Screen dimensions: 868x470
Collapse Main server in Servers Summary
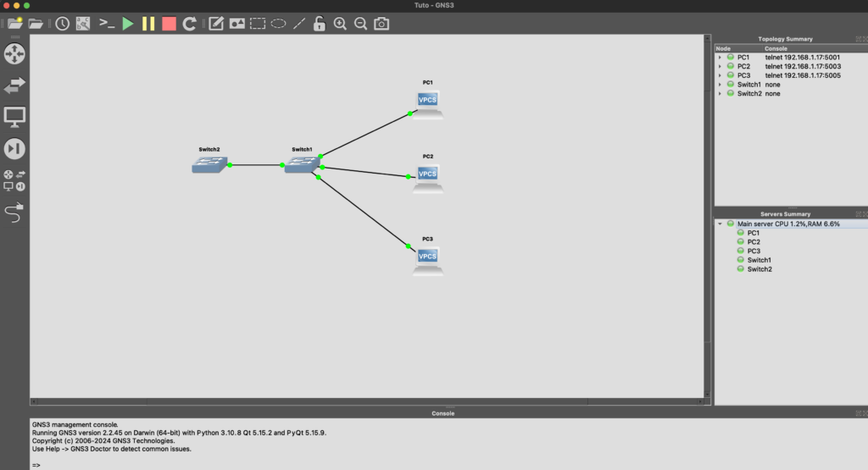[720, 224]
